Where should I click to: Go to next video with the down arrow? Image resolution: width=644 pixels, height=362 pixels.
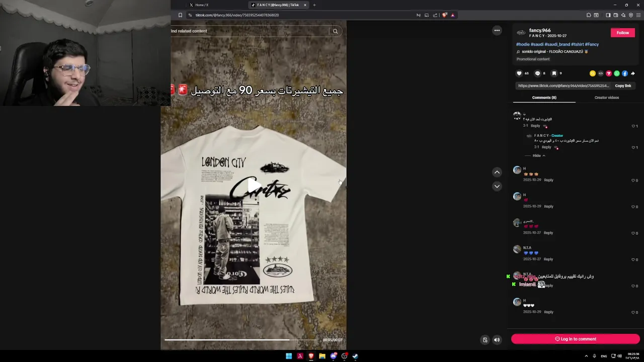pyautogui.click(x=497, y=186)
